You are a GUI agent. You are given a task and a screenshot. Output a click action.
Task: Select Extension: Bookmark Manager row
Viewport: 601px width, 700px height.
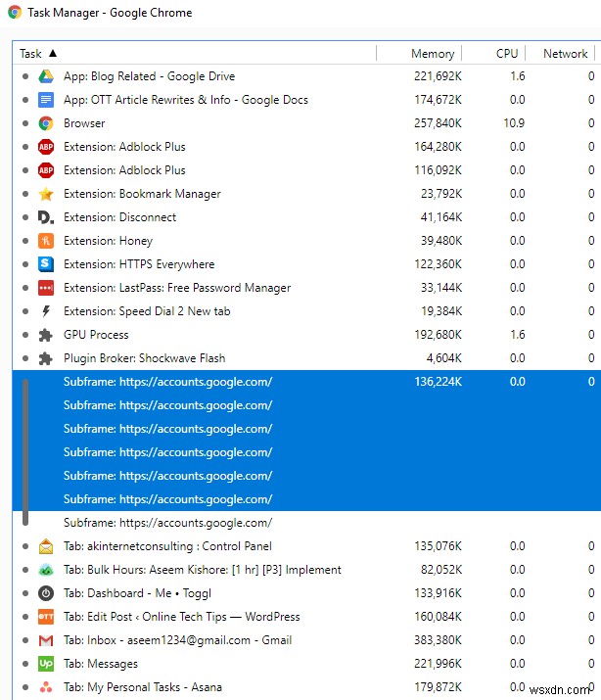(x=306, y=194)
